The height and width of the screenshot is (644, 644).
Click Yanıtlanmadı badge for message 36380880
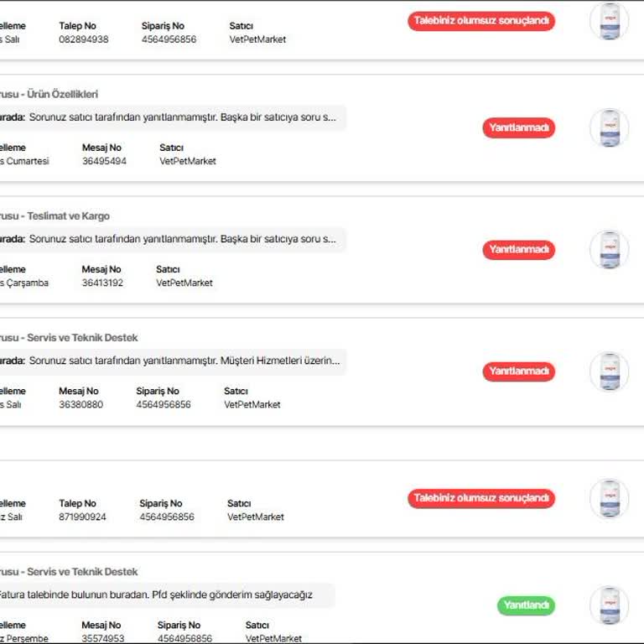coord(518,371)
